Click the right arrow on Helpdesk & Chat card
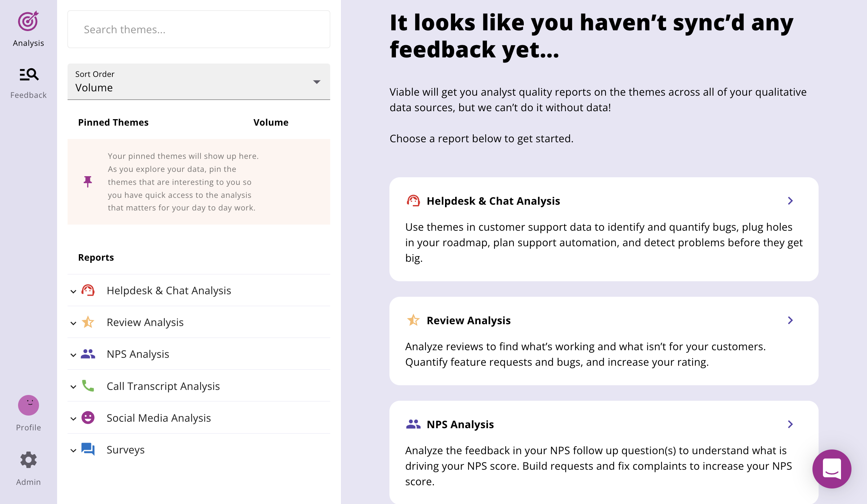The height and width of the screenshot is (504, 867). (790, 201)
